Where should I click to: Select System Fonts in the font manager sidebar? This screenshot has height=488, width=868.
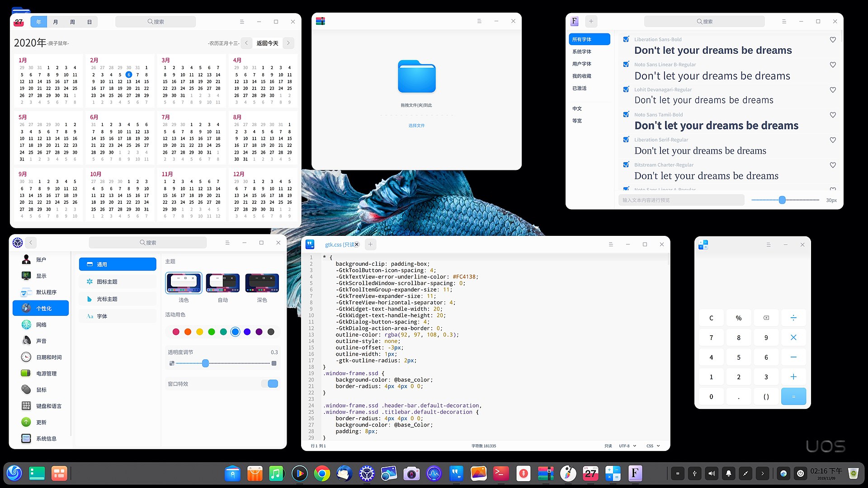pyautogui.click(x=582, y=52)
